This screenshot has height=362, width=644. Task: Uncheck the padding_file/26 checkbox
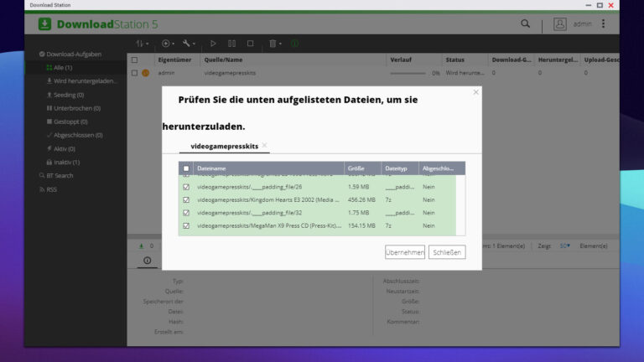[x=186, y=187]
